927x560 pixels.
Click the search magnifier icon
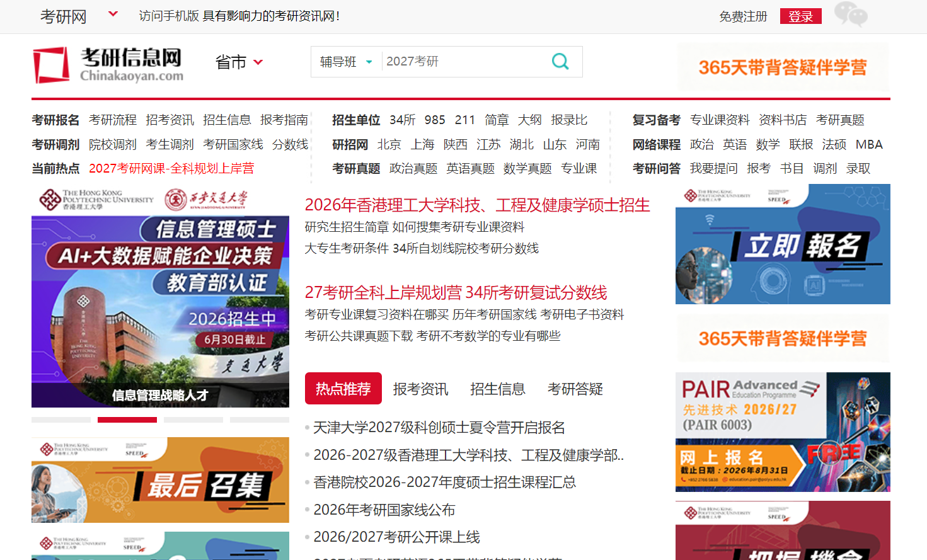560,61
